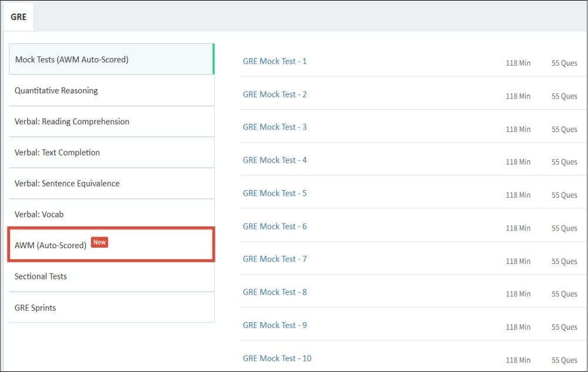Open GRE Mock Test - 10 link
The width and height of the screenshot is (588, 372).
277,359
